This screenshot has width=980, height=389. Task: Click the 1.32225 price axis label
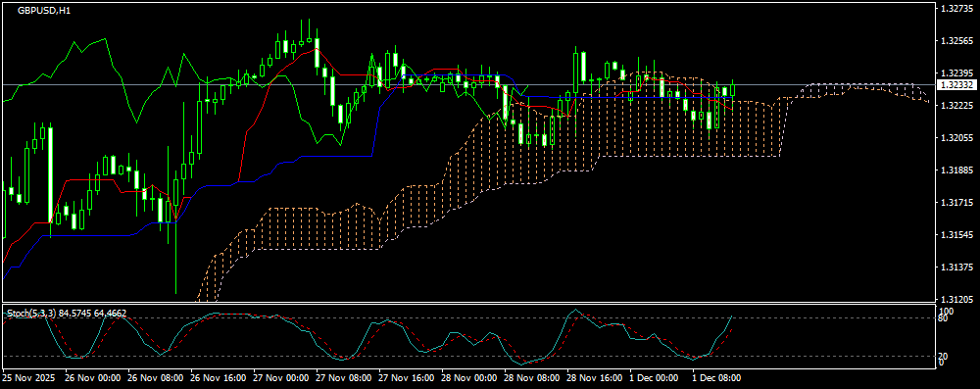point(957,105)
